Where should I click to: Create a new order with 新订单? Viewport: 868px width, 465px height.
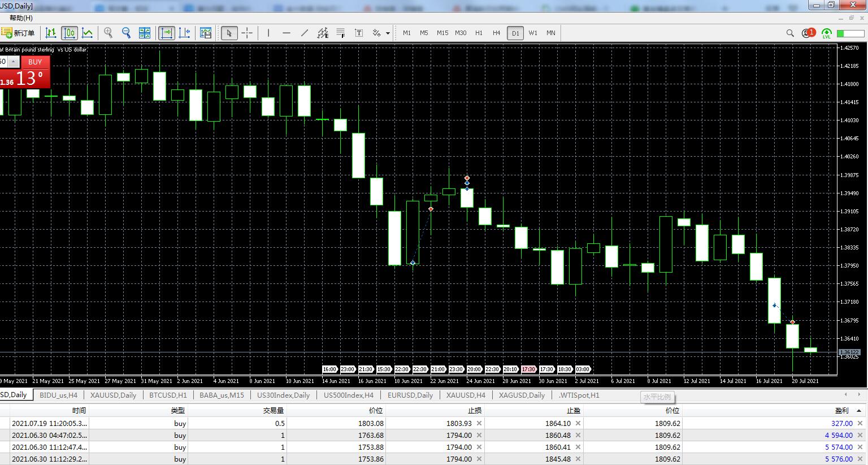[18, 33]
